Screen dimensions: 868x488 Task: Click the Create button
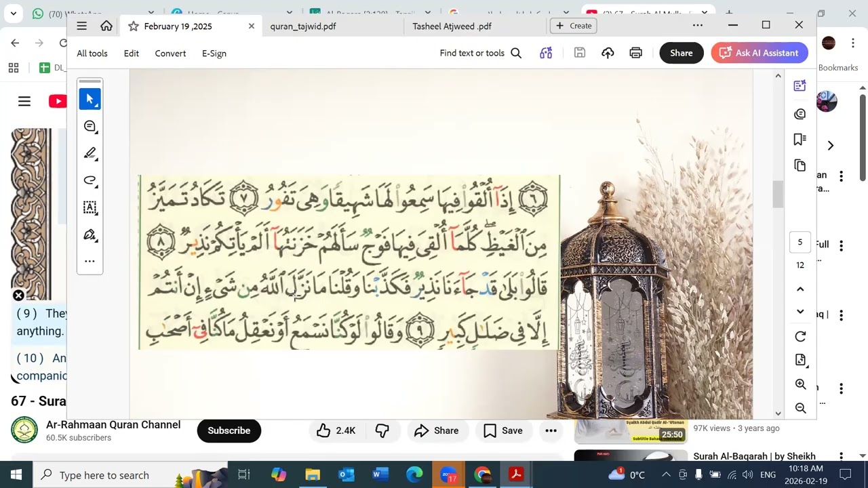coord(574,26)
